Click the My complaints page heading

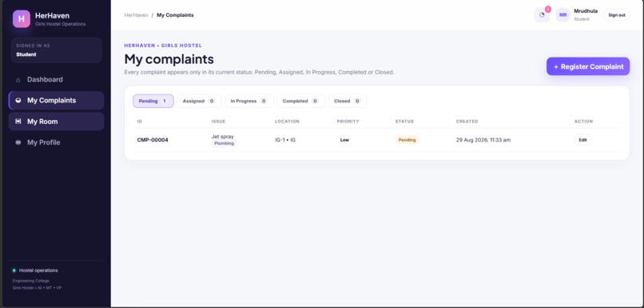point(169,59)
